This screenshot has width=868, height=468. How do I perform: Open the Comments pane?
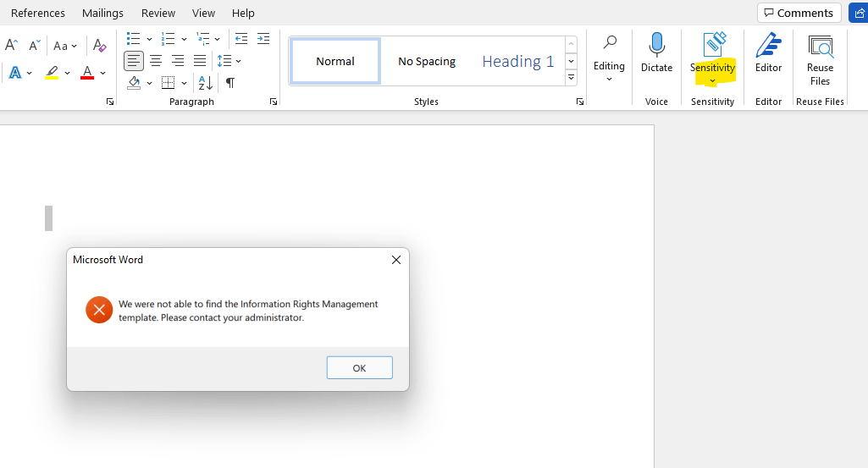tap(799, 13)
